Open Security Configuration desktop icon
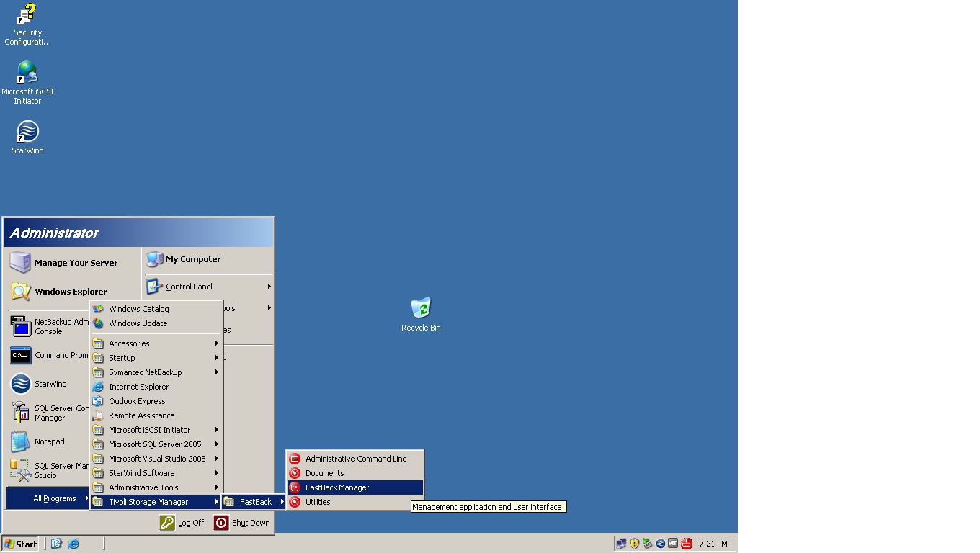Image resolution: width=980 pixels, height=553 pixels. click(27, 24)
